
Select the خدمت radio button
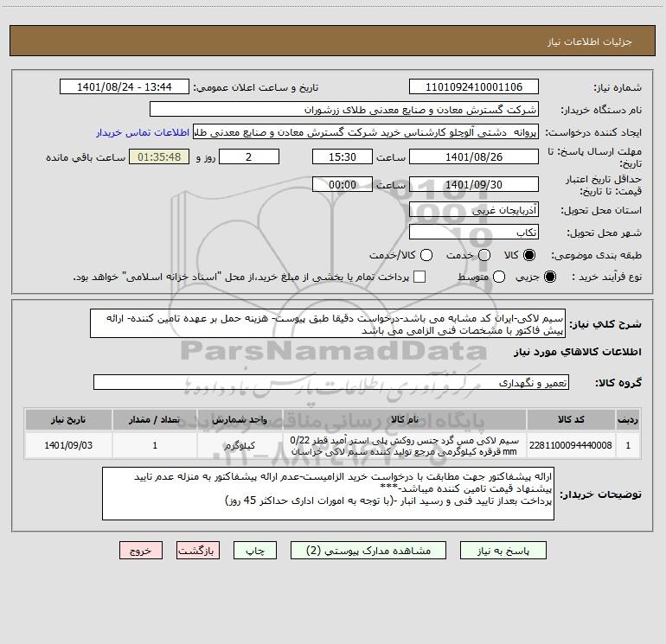click(484, 255)
